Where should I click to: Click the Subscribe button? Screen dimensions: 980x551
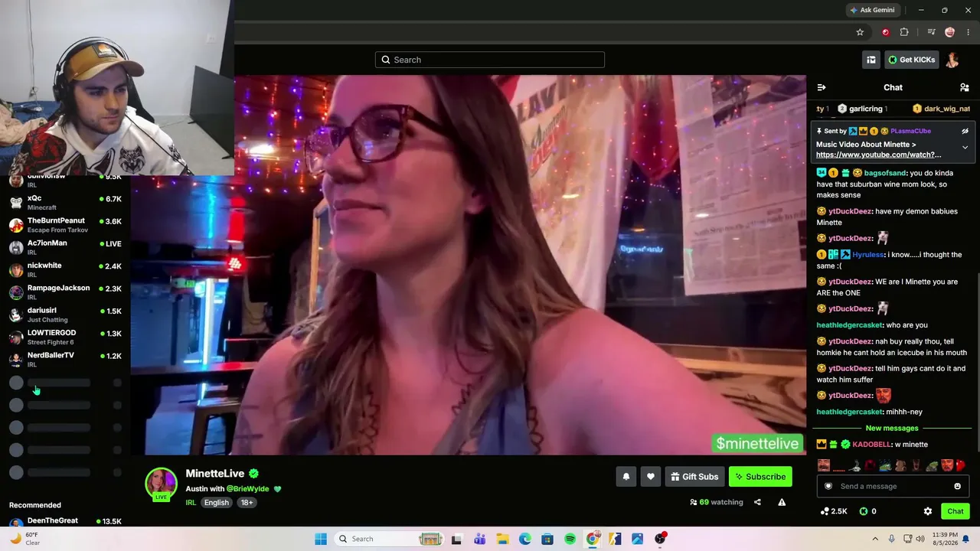[x=760, y=477]
